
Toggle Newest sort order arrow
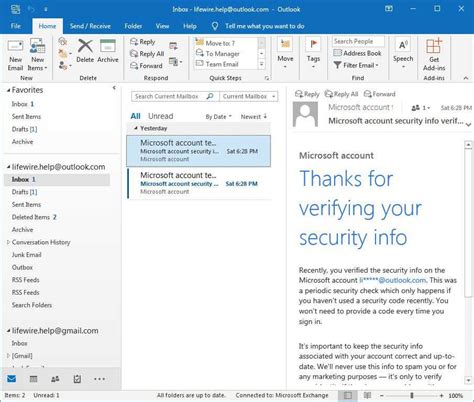265,116
